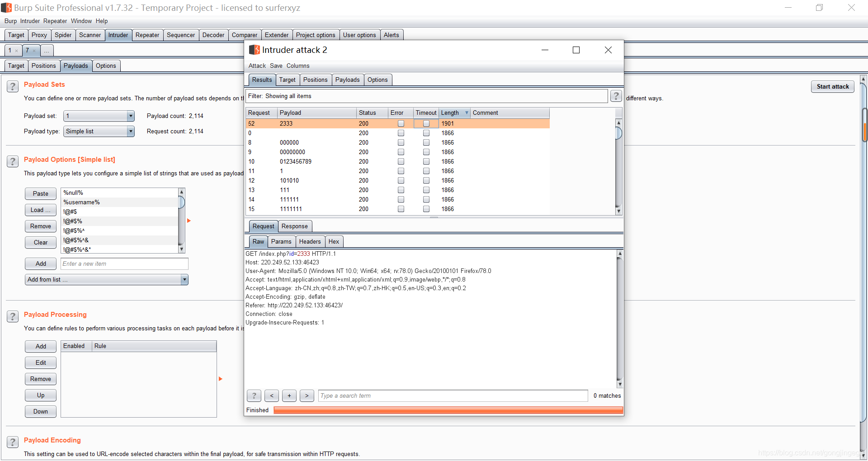Image resolution: width=868 pixels, height=461 pixels.
Task: Close Intruder tab 1
Action: point(17,51)
